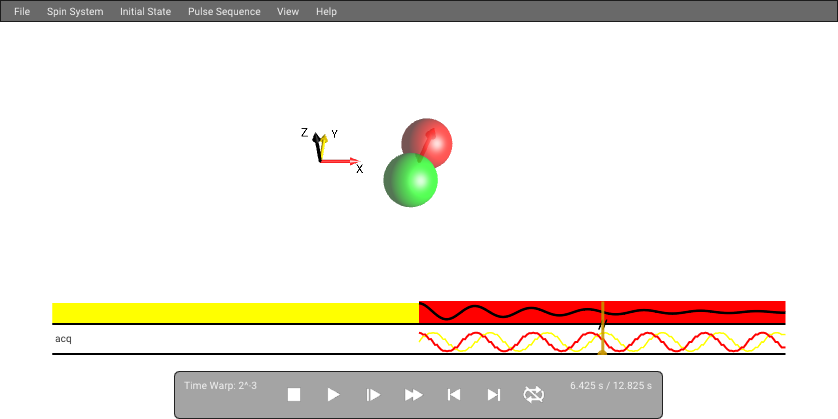Click the Play button

point(333,395)
